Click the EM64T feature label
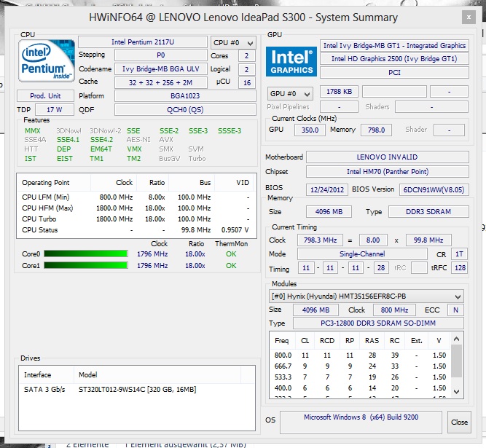 coord(101,149)
